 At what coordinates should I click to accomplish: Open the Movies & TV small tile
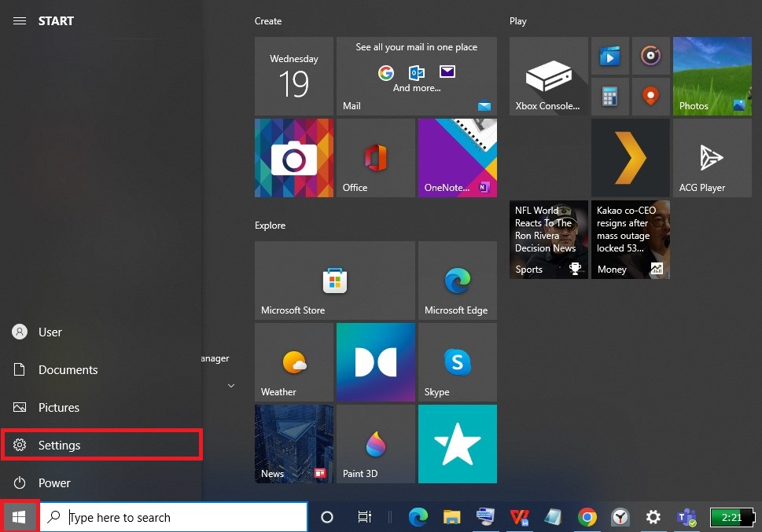click(x=610, y=56)
